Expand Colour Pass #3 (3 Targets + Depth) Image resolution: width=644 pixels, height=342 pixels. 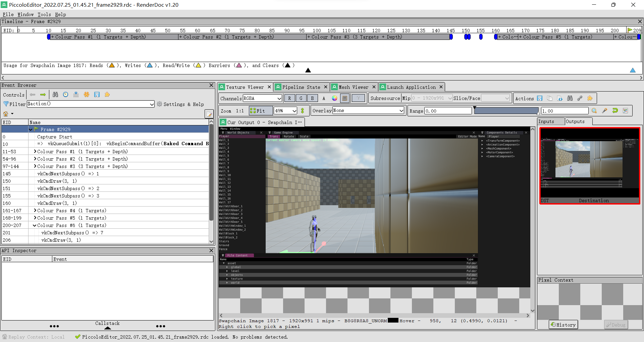35,166
